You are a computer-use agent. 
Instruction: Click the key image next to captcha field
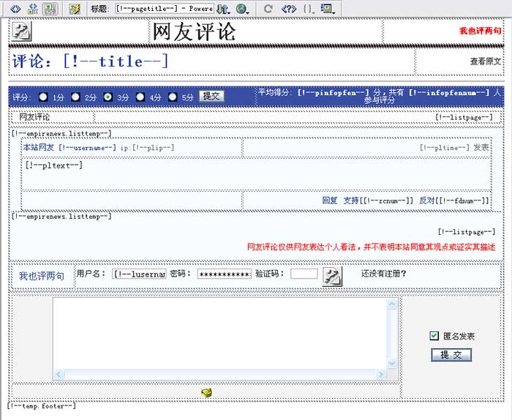point(332,275)
